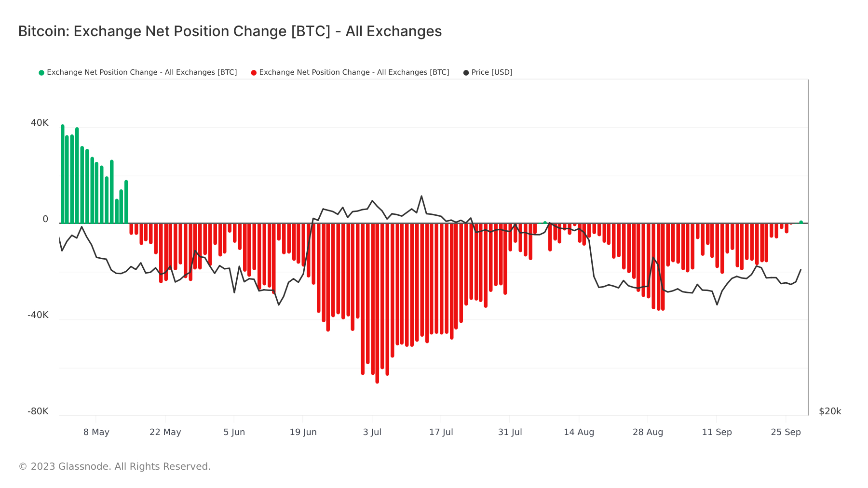Select the 3 Jul axis label
The width and height of the screenshot is (868, 488).
tap(372, 432)
